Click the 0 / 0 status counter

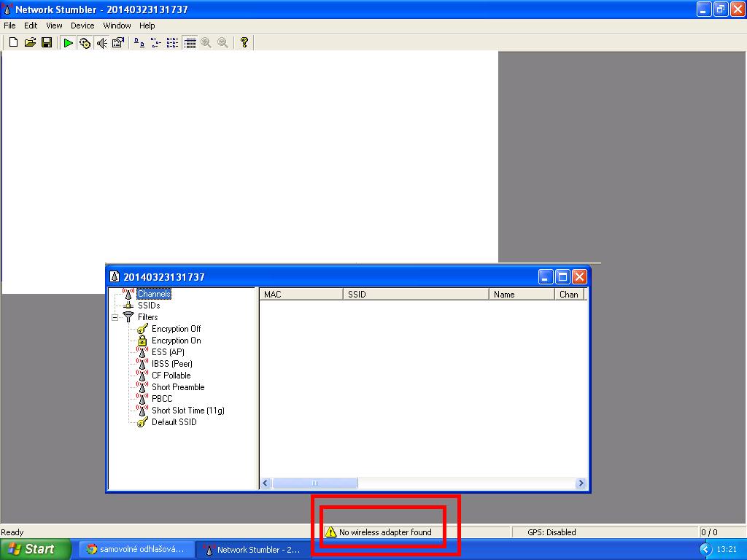[x=709, y=532]
